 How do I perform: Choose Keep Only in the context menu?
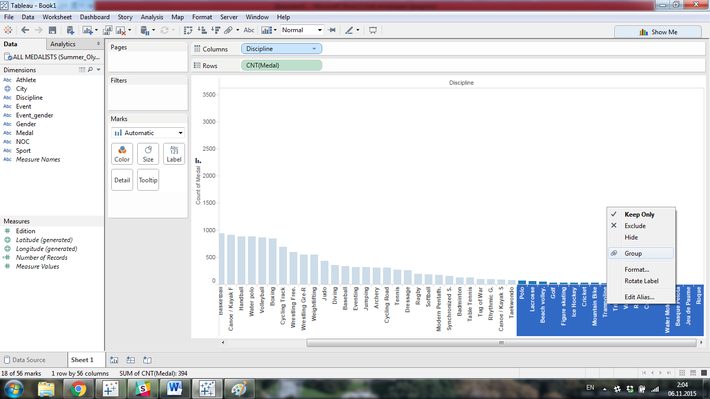[639, 214]
